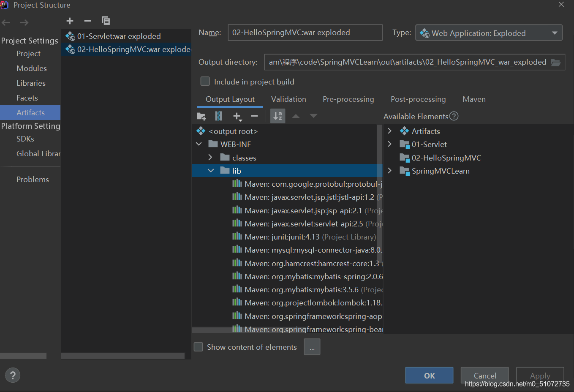Click the Remove element minus in layout toolbar
574x392 pixels.
click(254, 116)
